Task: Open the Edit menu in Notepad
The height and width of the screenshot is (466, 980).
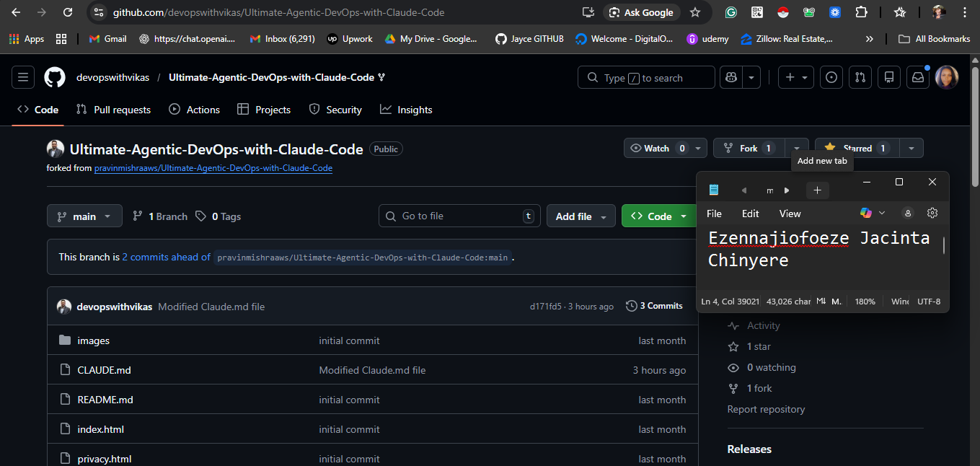Action: [751, 214]
